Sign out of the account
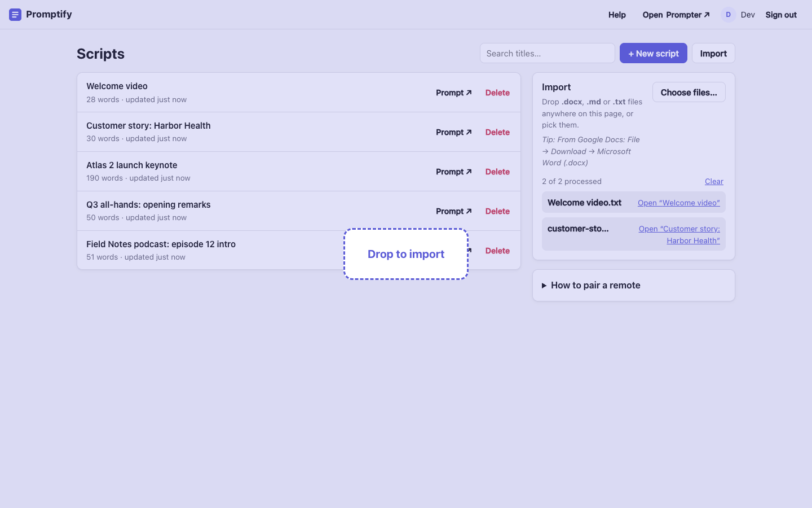This screenshot has height=508, width=812. click(x=781, y=15)
